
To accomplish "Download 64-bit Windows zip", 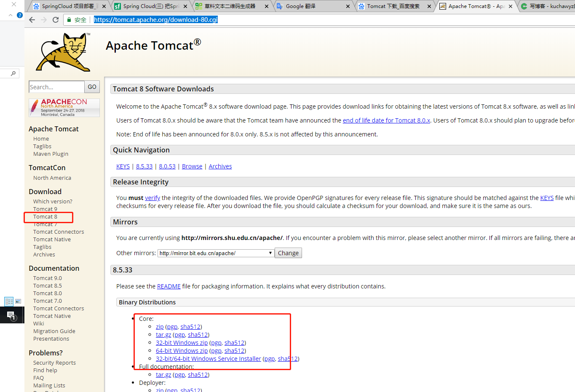I will tap(182, 351).
